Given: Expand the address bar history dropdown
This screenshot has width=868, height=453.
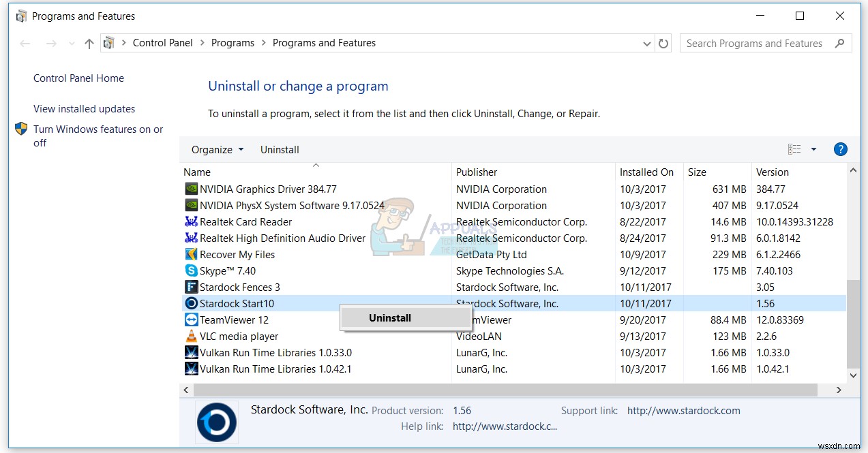Looking at the screenshot, I should pyautogui.click(x=646, y=43).
